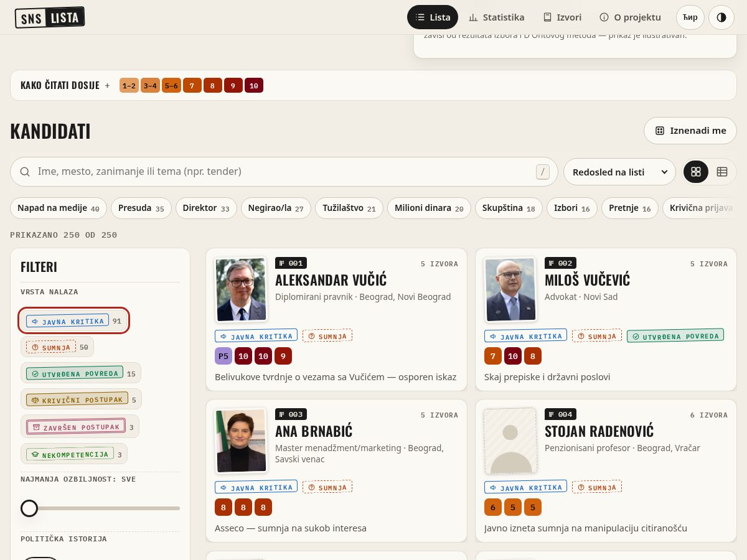Go to O projektu page
The image size is (747, 560).
tap(630, 17)
